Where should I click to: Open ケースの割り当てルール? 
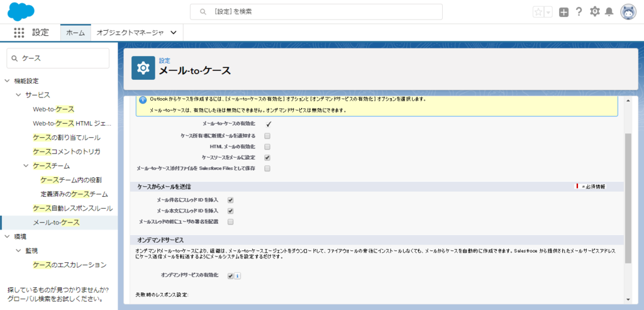(67, 138)
